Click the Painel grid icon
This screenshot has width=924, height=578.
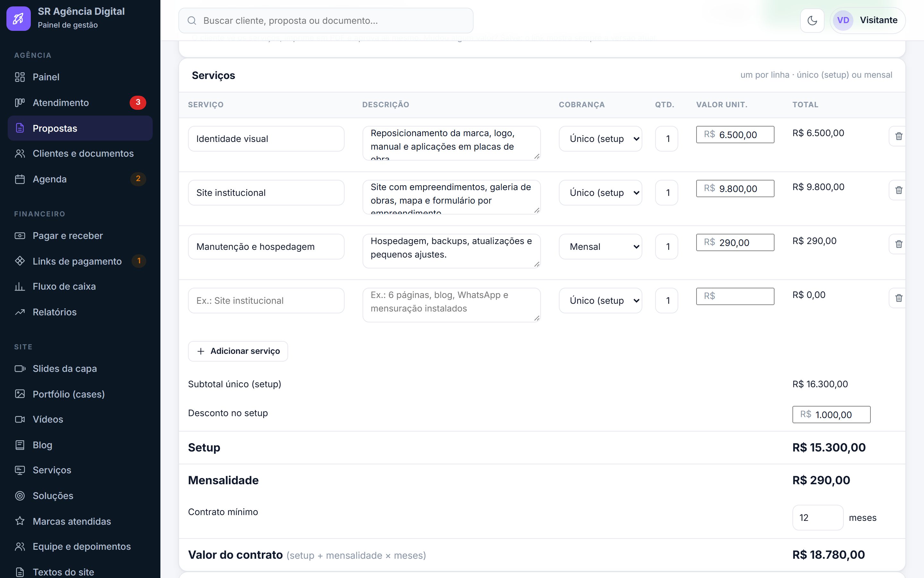(x=20, y=77)
